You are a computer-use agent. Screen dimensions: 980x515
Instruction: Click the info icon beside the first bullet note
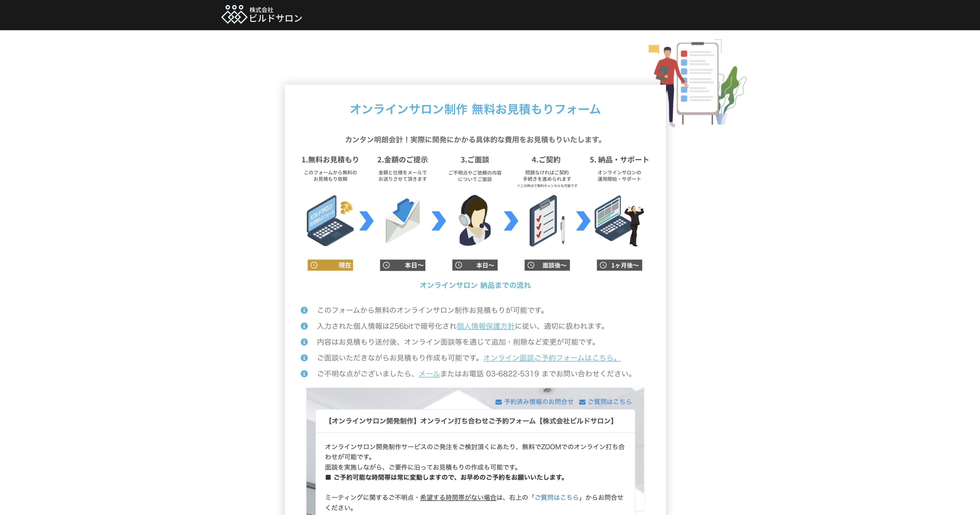coord(304,310)
